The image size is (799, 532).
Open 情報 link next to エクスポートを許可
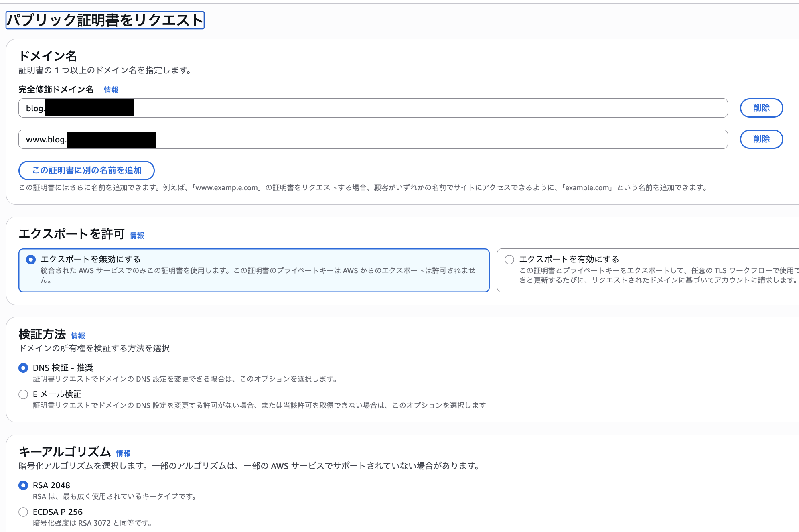[137, 236]
